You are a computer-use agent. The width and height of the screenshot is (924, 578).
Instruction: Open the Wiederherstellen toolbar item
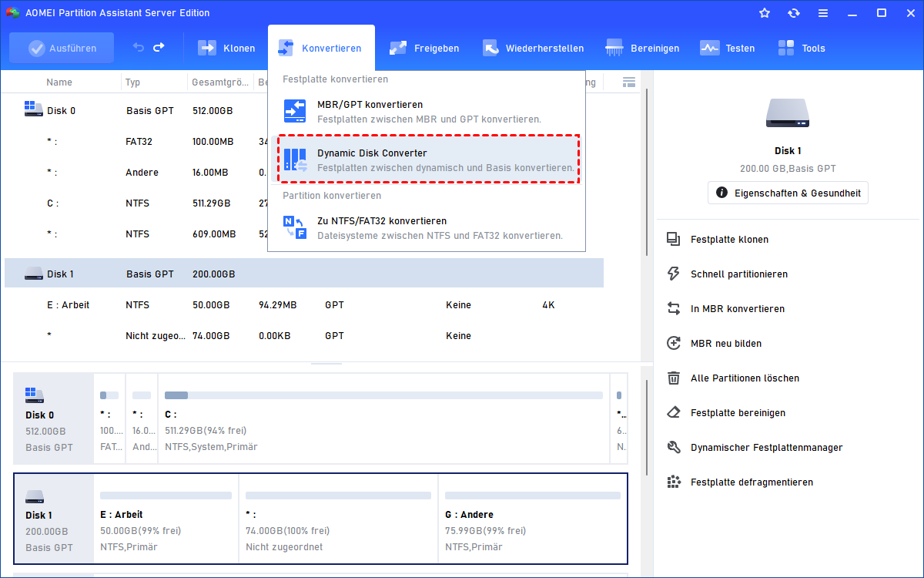point(533,48)
